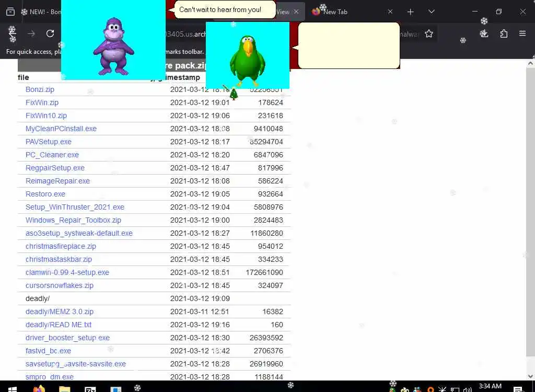Open Firefox View from the tab bar icon
This screenshot has width=535, height=392.
(10, 11)
